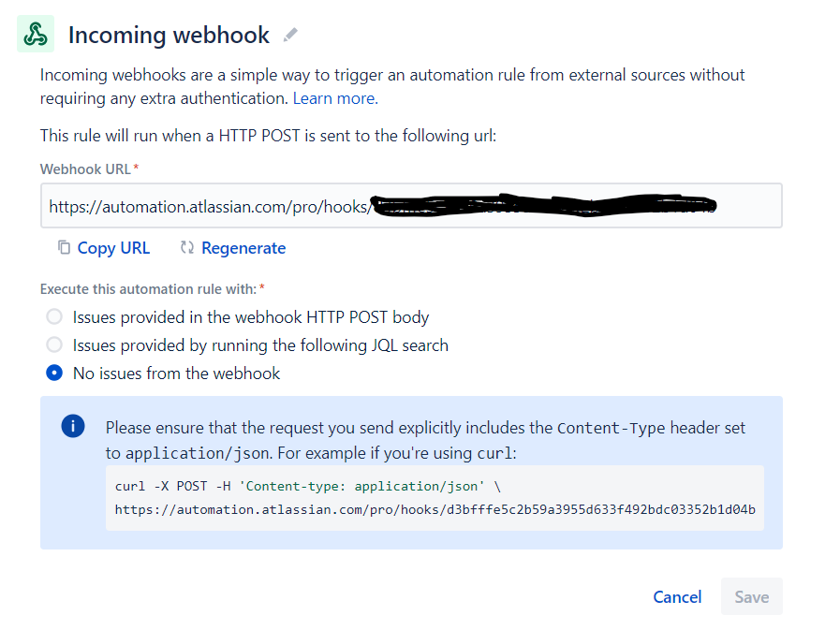
Task: Select 'Issues provided in the webhook HTTP POST body' radio
Action: (54, 316)
